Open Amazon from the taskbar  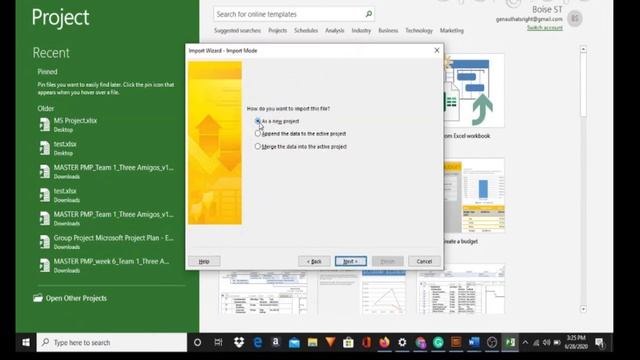[276, 342]
